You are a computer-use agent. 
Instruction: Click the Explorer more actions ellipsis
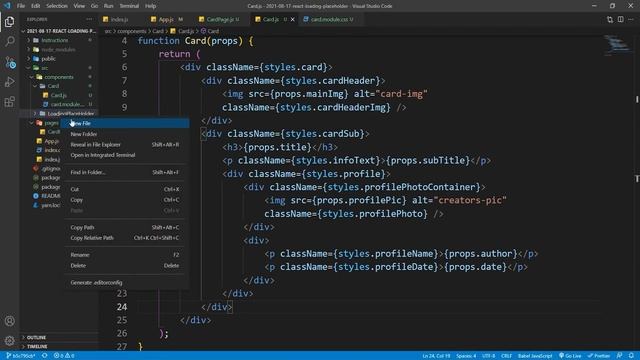pyautogui.click(x=89, y=19)
